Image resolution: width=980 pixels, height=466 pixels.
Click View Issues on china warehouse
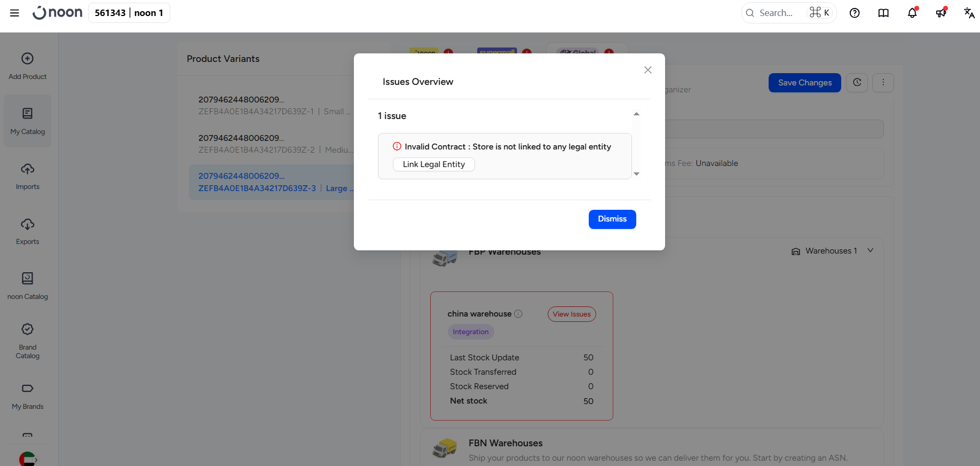pos(572,314)
